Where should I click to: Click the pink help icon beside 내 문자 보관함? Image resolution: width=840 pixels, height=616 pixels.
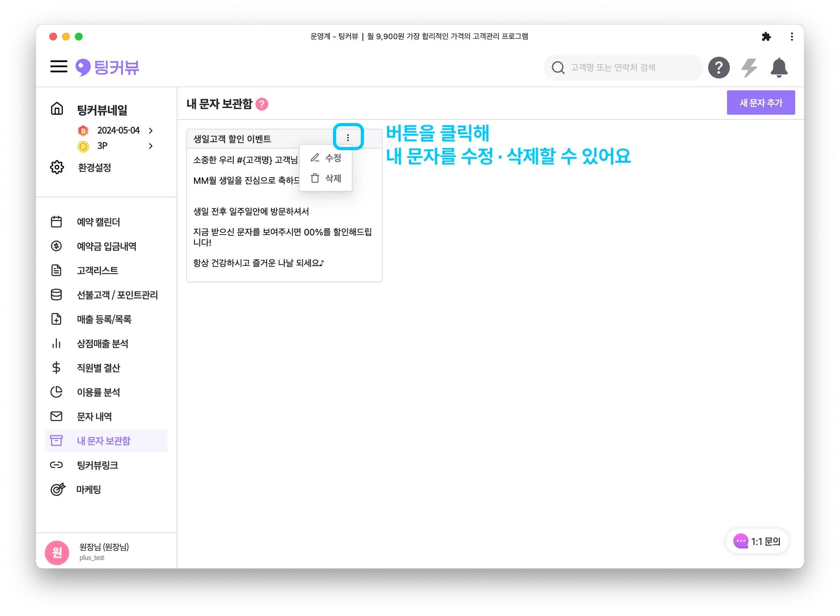[x=262, y=104]
